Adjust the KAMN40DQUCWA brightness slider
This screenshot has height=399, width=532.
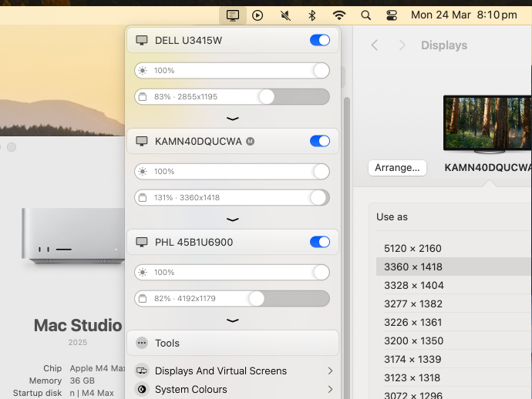click(x=232, y=172)
